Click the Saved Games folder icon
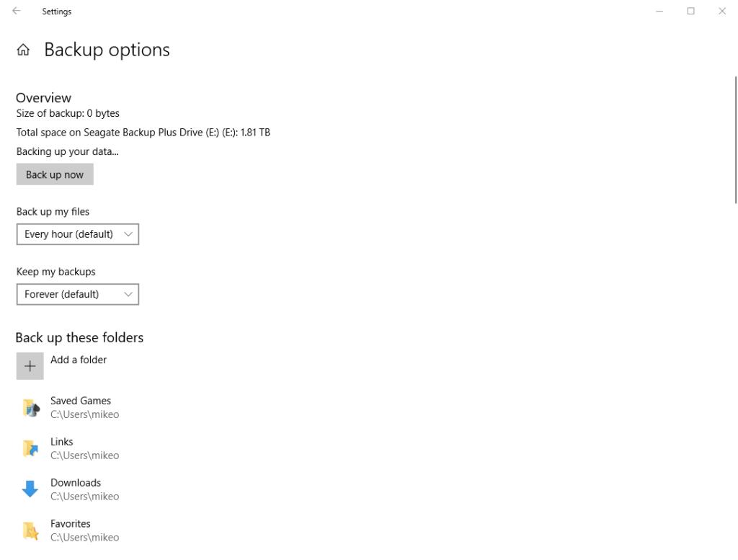 [30, 406]
